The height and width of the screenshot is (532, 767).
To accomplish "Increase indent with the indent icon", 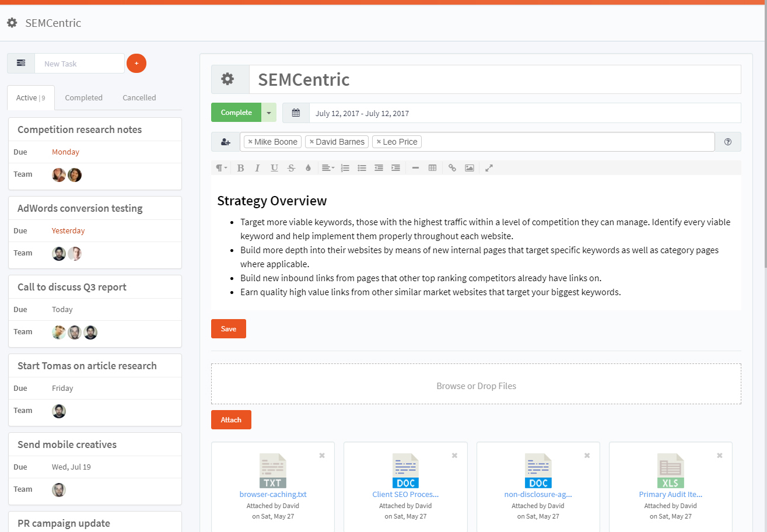I will (x=395, y=168).
